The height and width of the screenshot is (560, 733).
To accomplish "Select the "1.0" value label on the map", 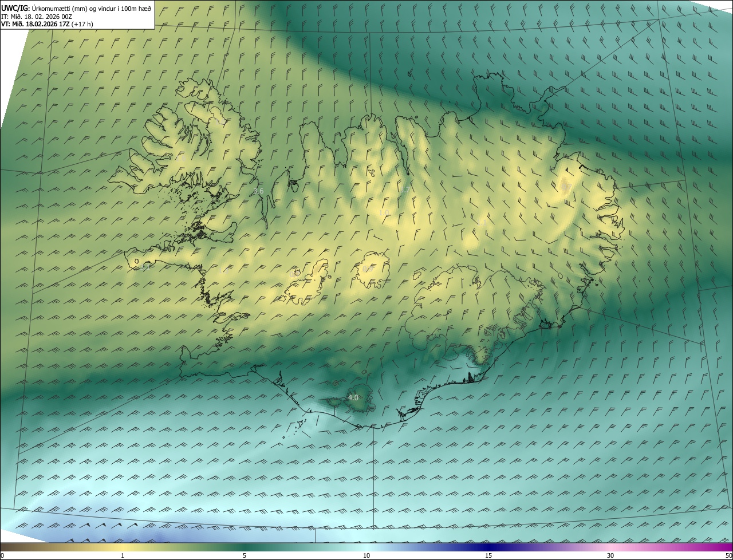I will coord(384,212).
